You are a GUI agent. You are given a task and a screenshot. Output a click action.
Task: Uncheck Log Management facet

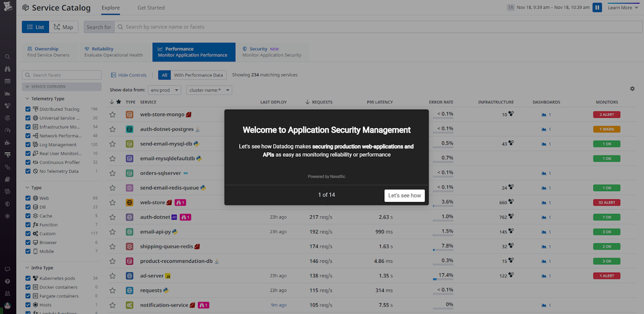tap(28, 145)
